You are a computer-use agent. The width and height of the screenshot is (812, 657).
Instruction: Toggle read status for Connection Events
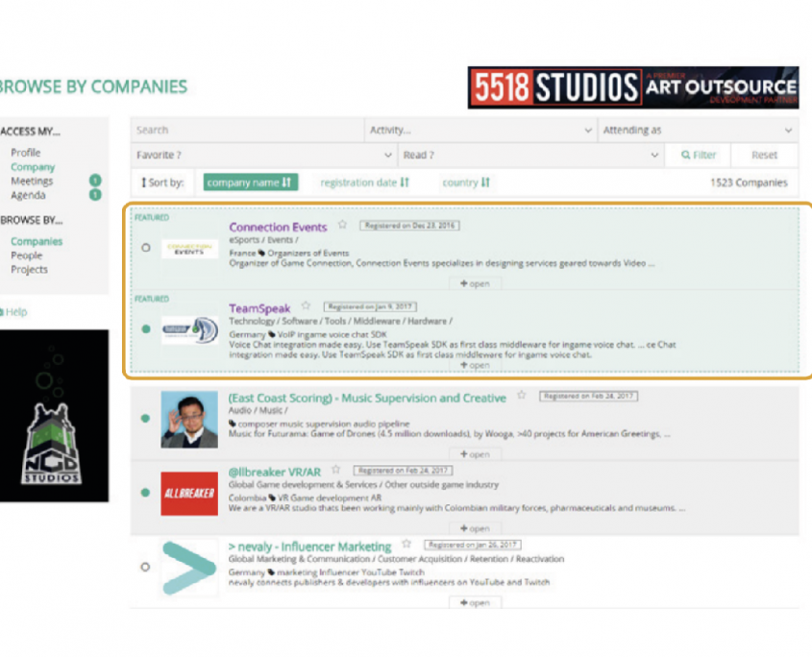pos(146,248)
